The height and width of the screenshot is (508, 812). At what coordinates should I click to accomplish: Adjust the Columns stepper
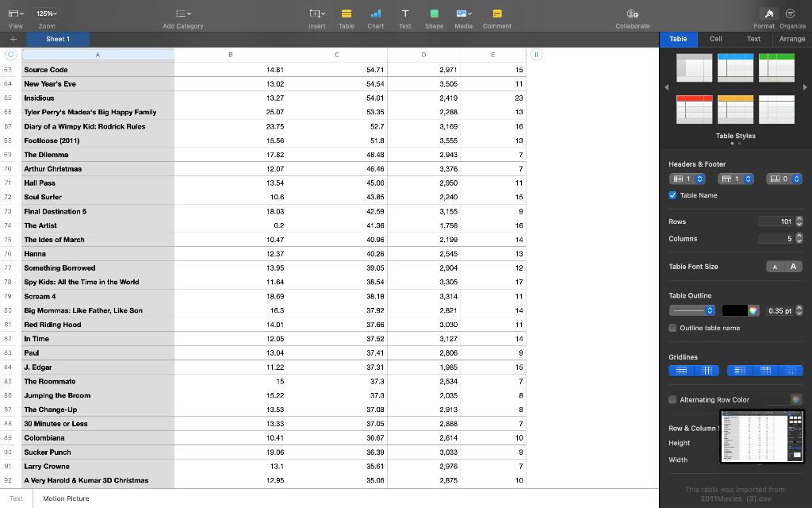click(799, 238)
